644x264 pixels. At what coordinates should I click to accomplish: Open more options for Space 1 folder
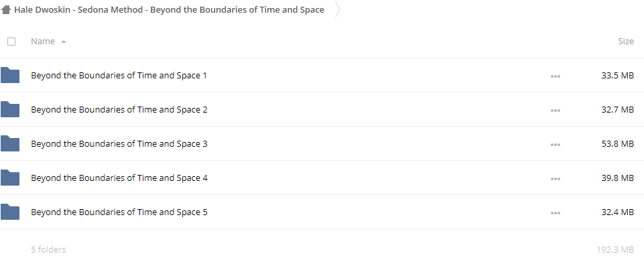pos(556,76)
